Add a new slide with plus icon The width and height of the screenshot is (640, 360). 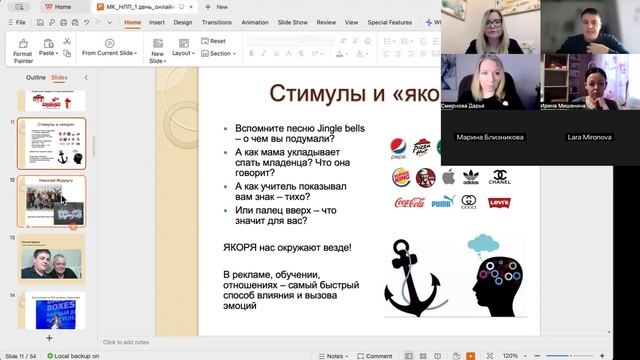49,338
